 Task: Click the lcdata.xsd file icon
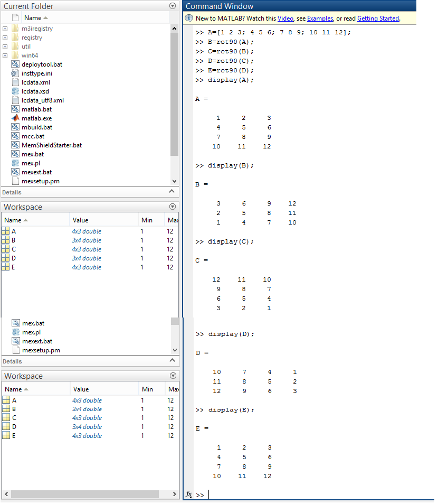15,91
